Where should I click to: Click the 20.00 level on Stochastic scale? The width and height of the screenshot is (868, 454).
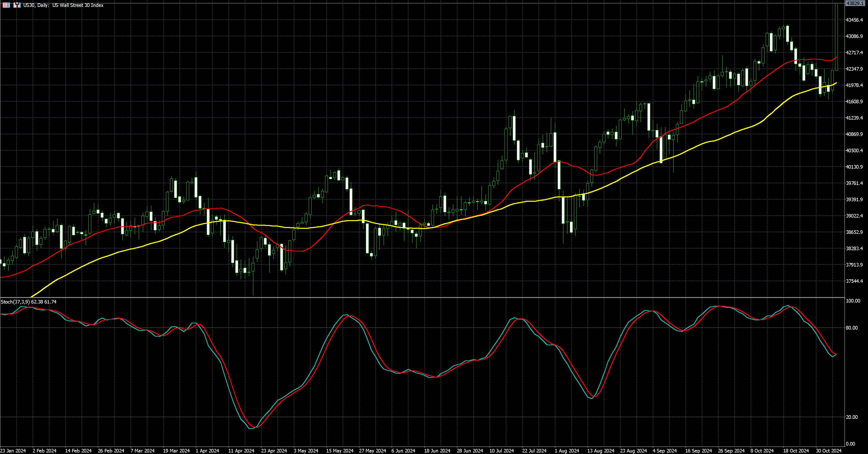[x=851, y=417]
